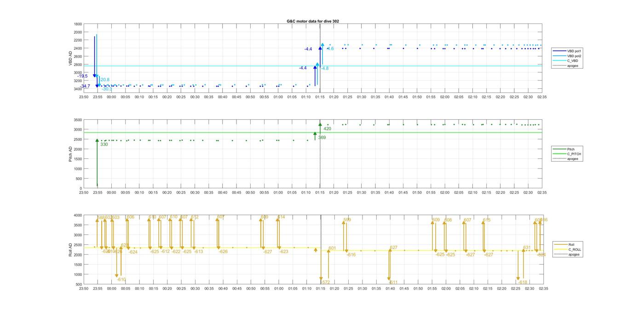Click the "02:35" tick under the Pitch plot
This screenshot has height=319, width=644.
coord(542,193)
